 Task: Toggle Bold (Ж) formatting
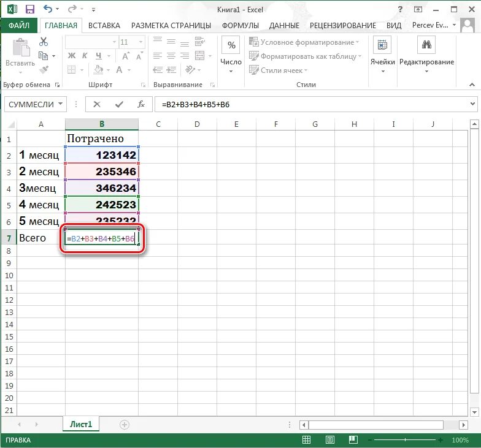coord(71,56)
